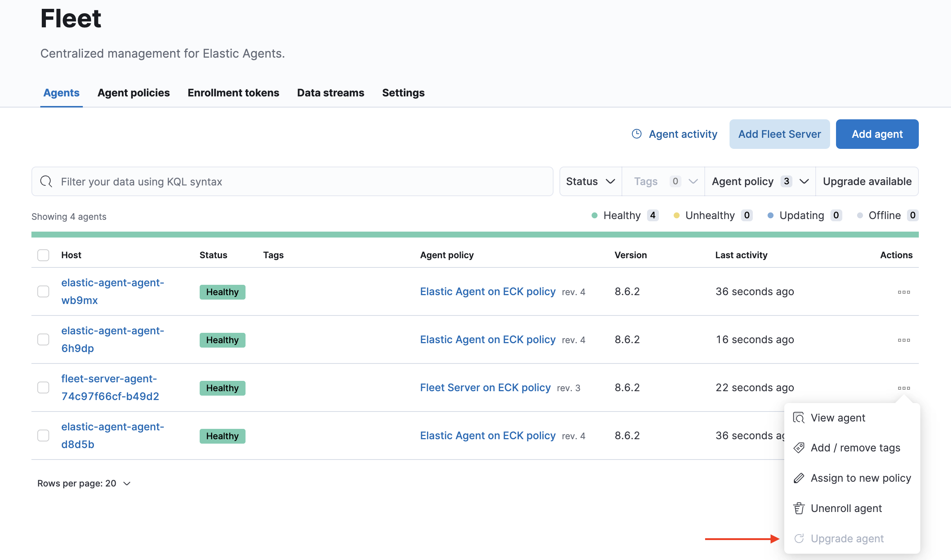
Task: Expand the Rows per page selector
Action: 84,484
